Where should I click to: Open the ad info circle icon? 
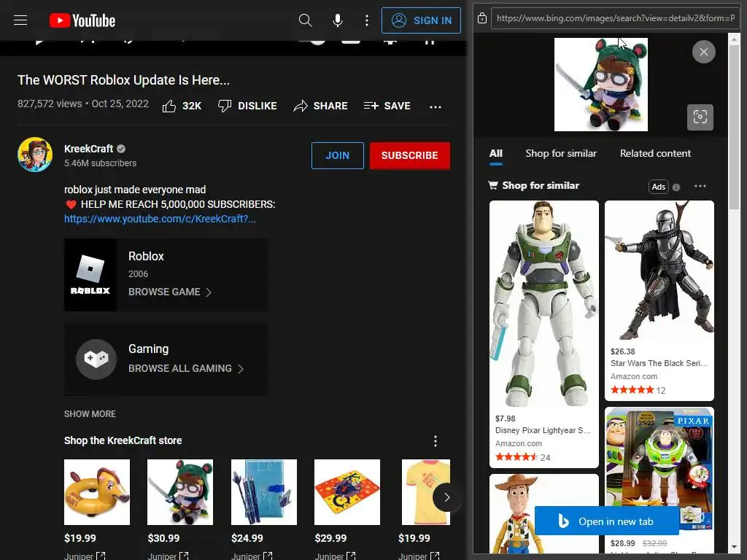click(x=676, y=187)
